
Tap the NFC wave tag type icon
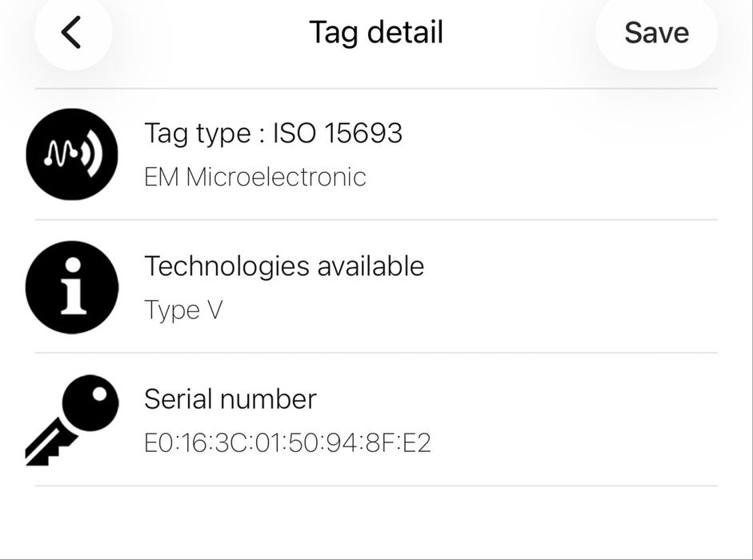click(x=72, y=154)
